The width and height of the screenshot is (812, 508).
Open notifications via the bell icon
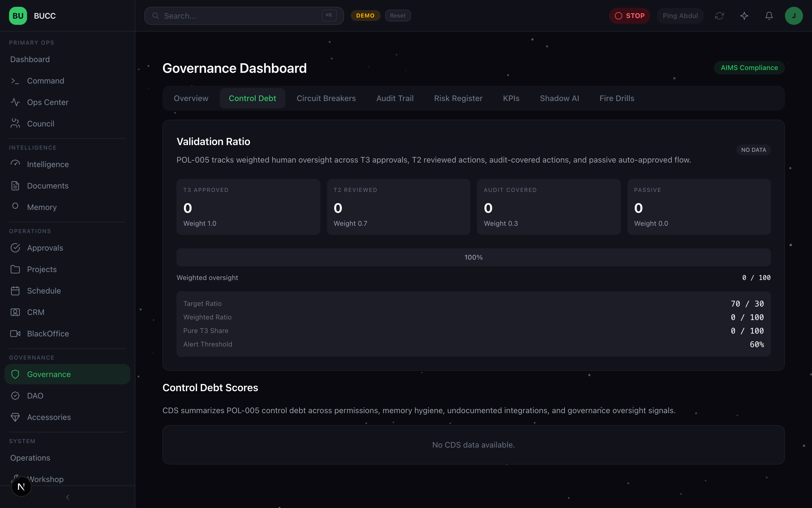tap(769, 16)
